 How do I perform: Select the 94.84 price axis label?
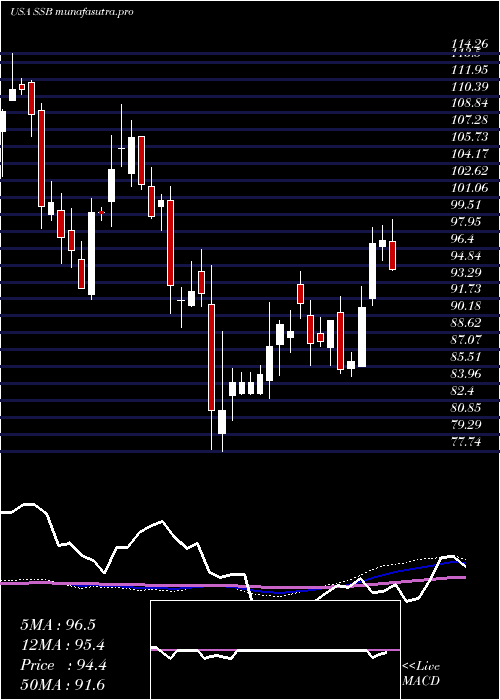468,256
